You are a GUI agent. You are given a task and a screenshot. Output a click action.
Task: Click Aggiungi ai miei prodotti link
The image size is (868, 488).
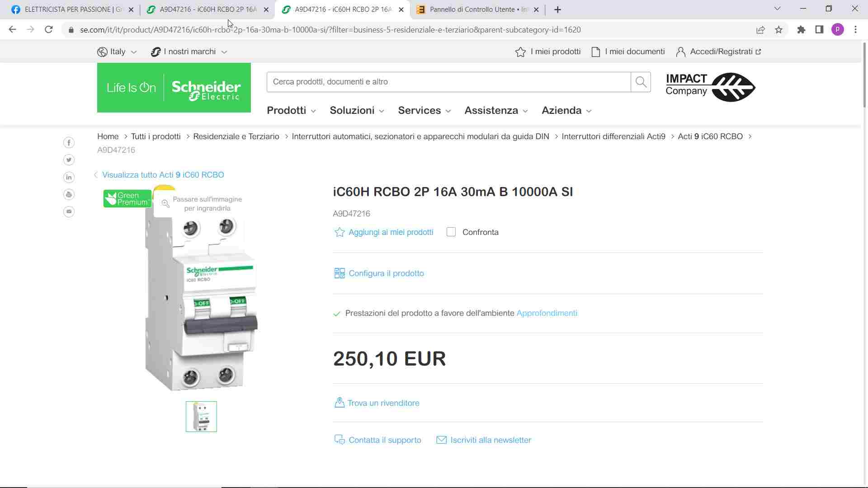390,232
